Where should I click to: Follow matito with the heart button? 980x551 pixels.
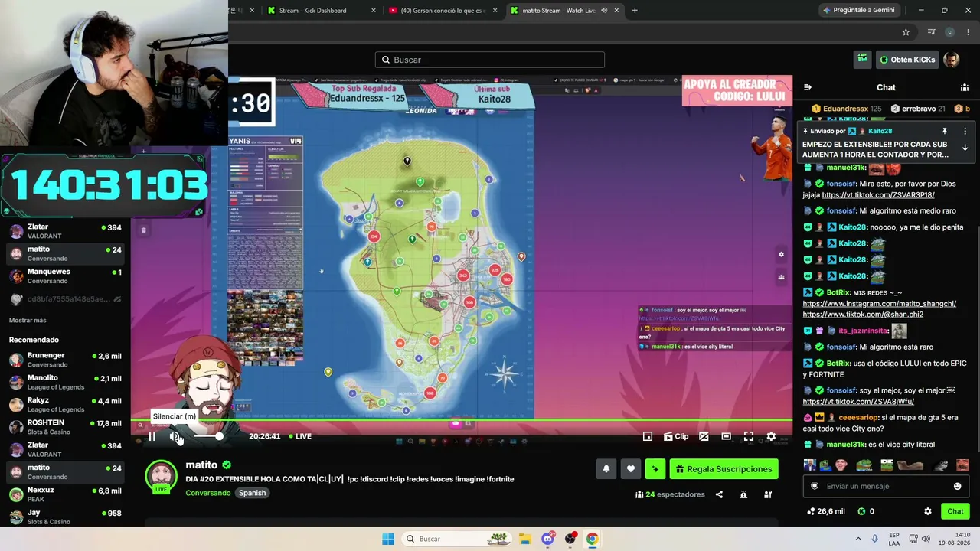click(x=631, y=469)
